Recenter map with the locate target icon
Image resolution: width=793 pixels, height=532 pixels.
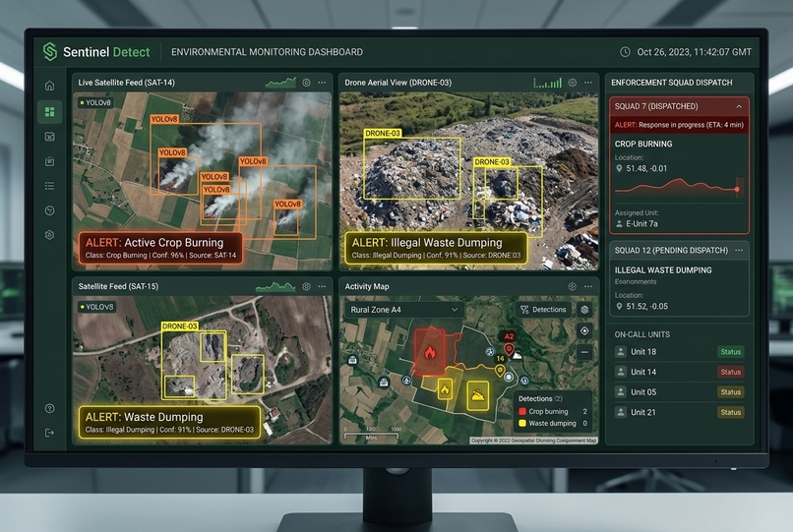584,330
